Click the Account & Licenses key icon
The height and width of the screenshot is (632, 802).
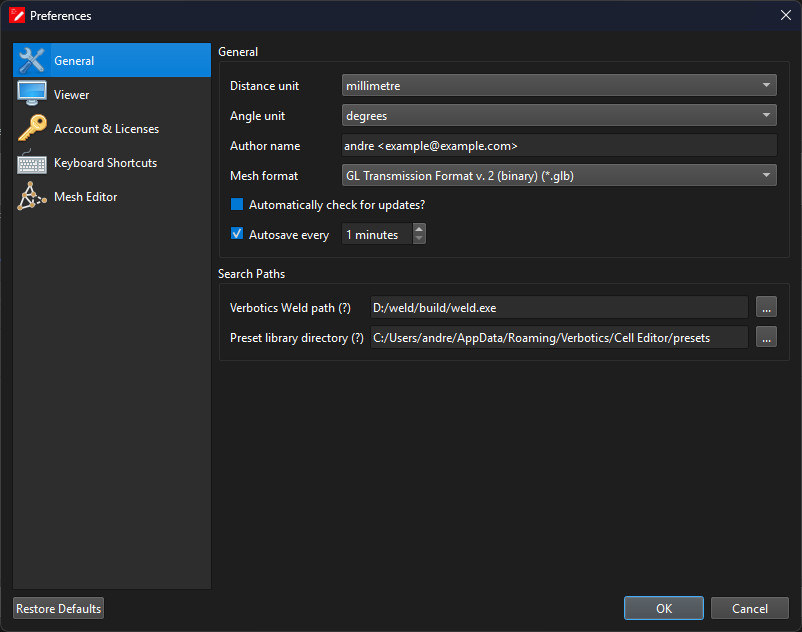pyautogui.click(x=32, y=128)
